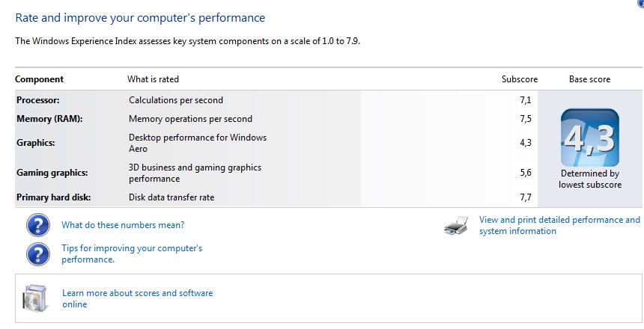This screenshot has width=644, height=329.
Task: Select the Primary hard disk component label
Action: [x=54, y=197]
